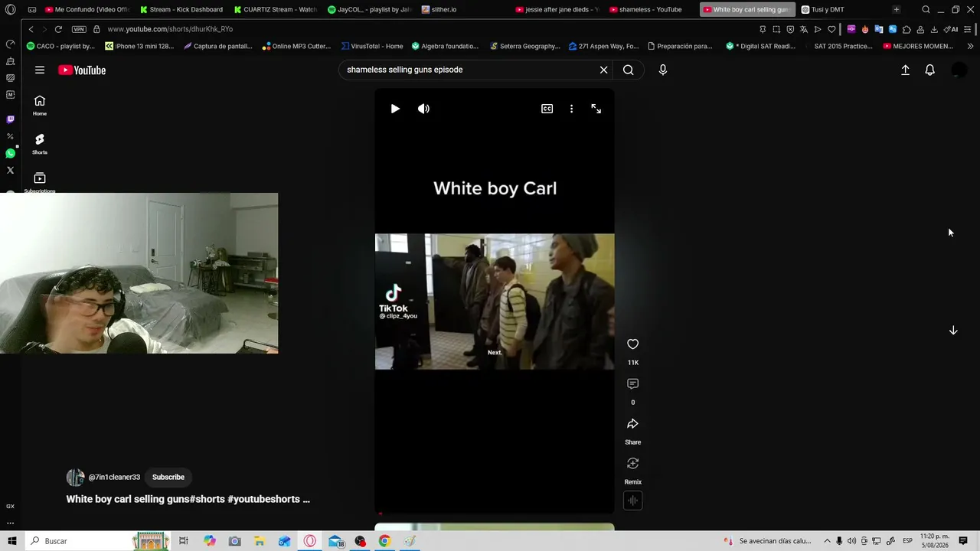Open the Opera GX menu logo

point(10,10)
